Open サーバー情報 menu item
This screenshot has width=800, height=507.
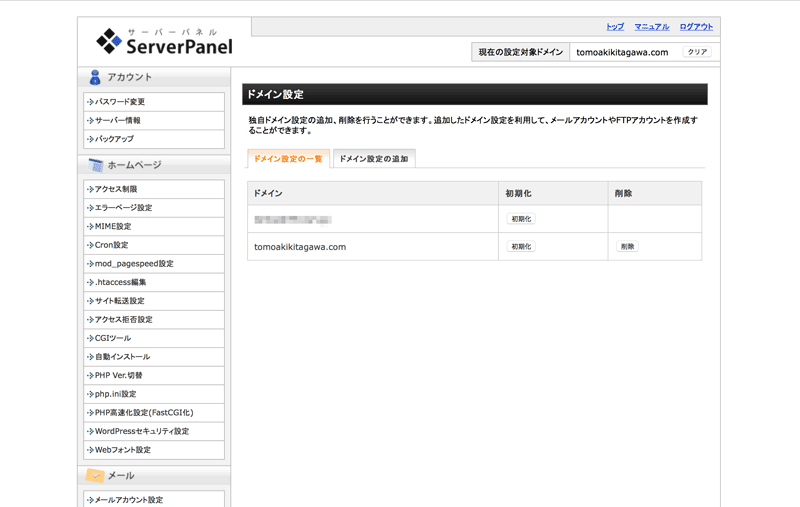click(154, 120)
